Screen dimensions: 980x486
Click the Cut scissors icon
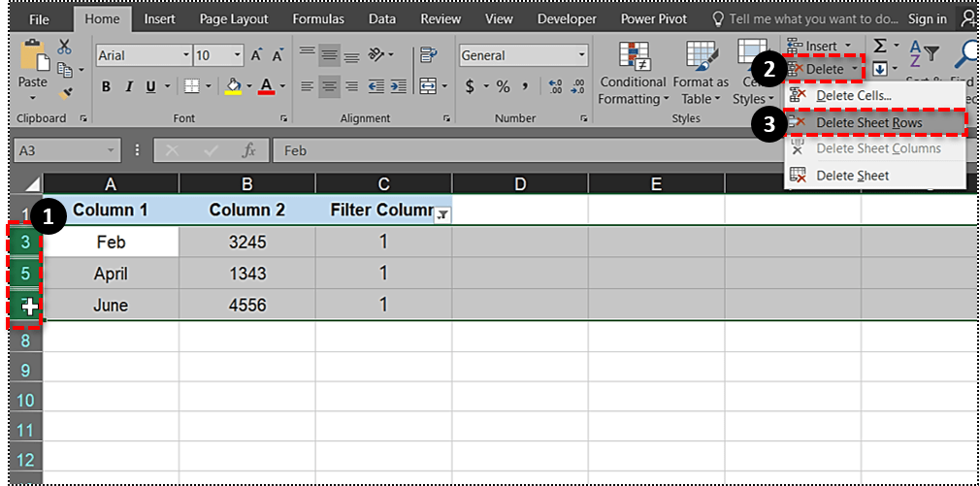point(65,47)
